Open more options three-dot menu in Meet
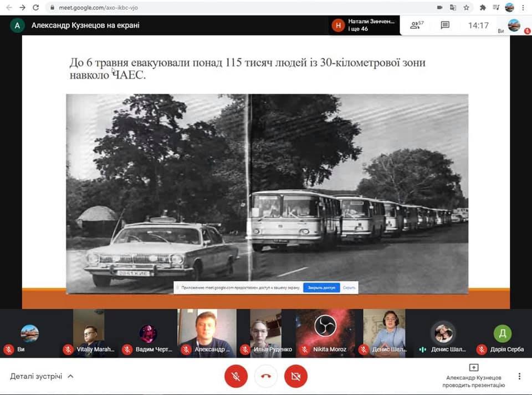Viewport: 532px width, 395px height. tap(519, 376)
